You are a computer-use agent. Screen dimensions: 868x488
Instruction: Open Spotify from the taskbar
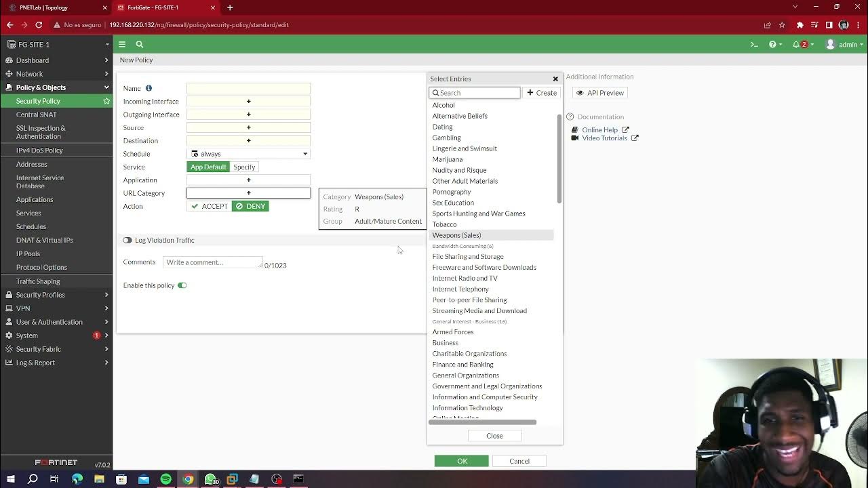(166, 479)
